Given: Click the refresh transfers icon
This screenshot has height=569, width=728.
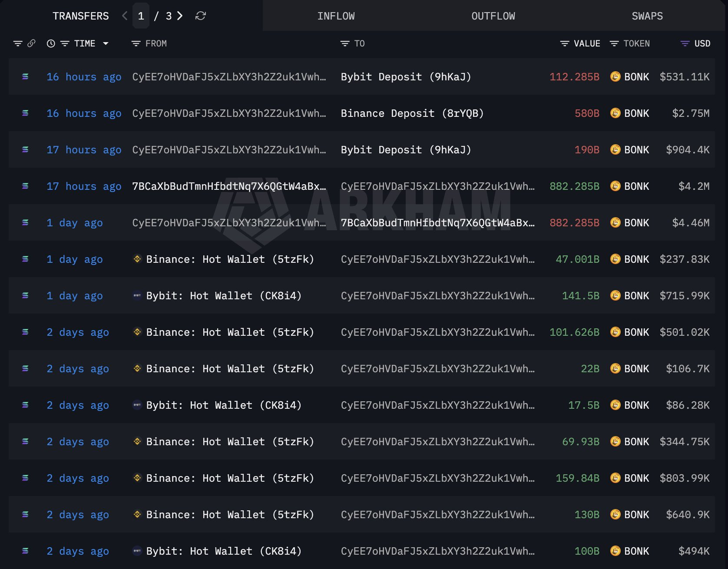Looking at the screenshot, I should click(x=200, y=16).
